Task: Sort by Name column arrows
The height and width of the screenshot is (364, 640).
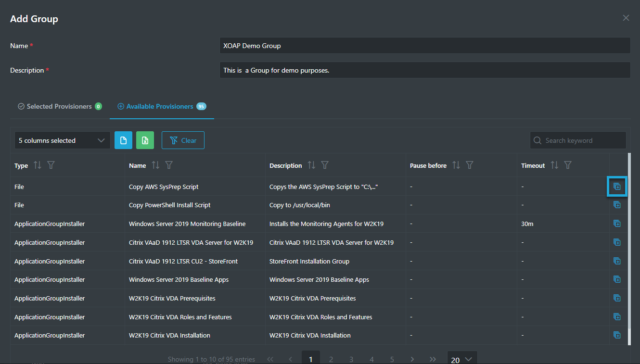Action: (x=155, y=165)
